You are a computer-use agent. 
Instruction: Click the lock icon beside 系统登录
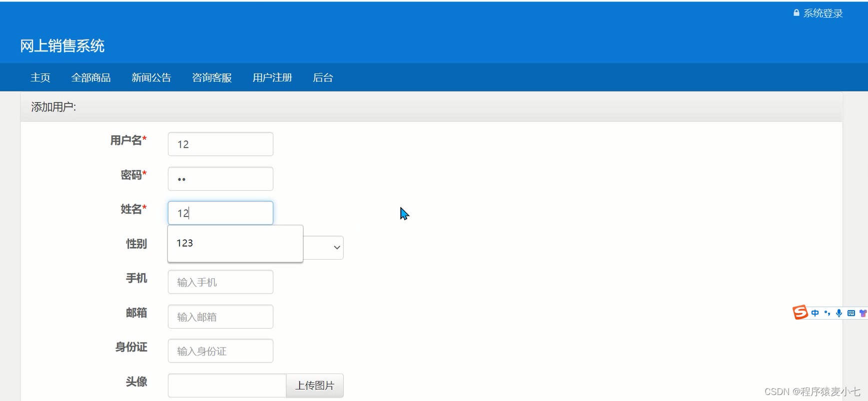tap(797, 13)
